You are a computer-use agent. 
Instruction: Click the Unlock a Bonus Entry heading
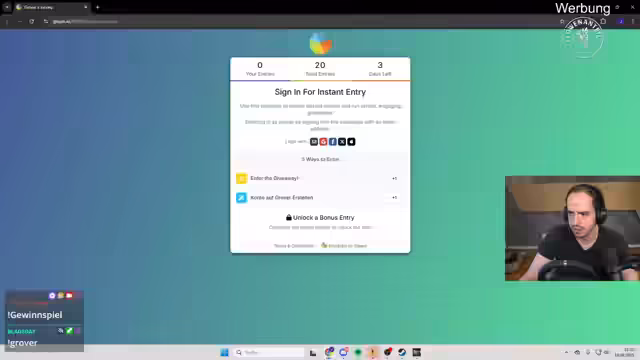point(320,218)
